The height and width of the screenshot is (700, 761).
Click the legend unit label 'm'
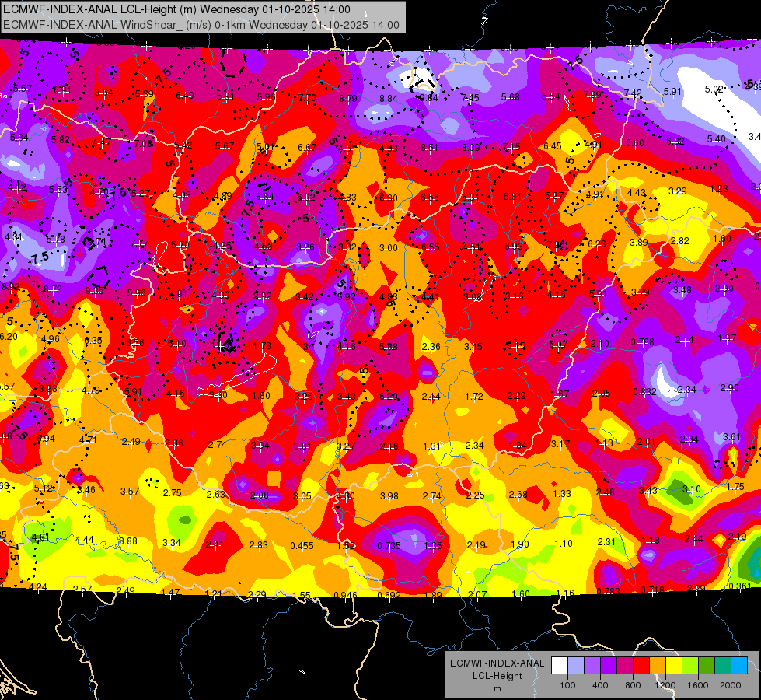pyautogui.click(x=497, y=688)
